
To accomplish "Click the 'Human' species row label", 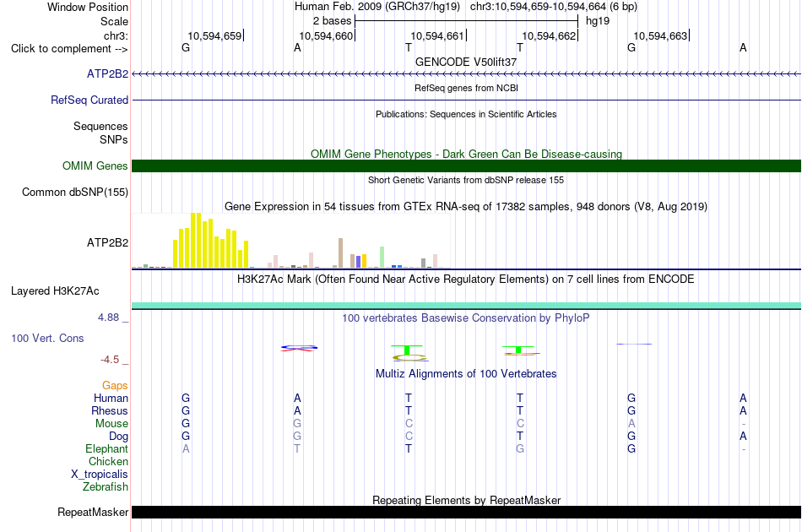I will point(111,398).
